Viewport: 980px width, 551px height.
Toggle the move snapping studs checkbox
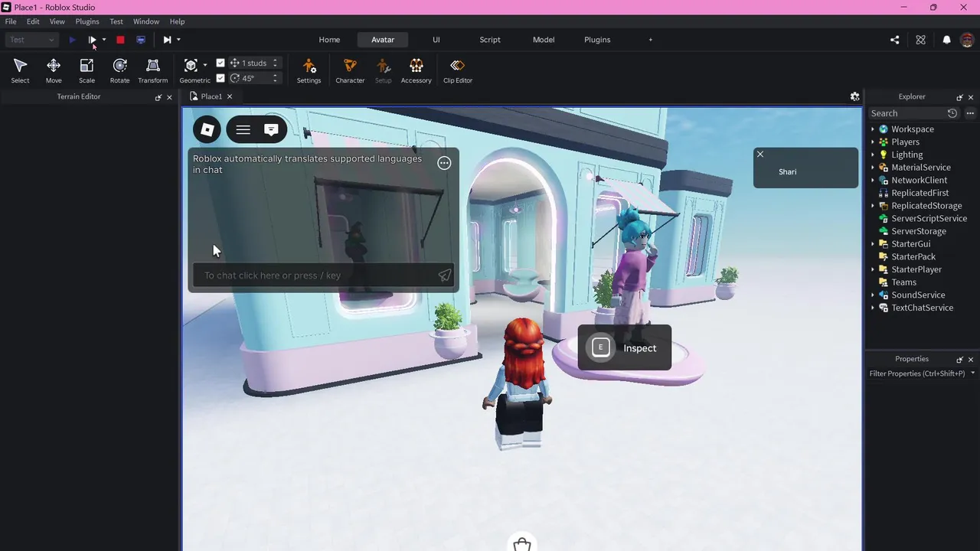pyautogui.click(x=220, y=63)
